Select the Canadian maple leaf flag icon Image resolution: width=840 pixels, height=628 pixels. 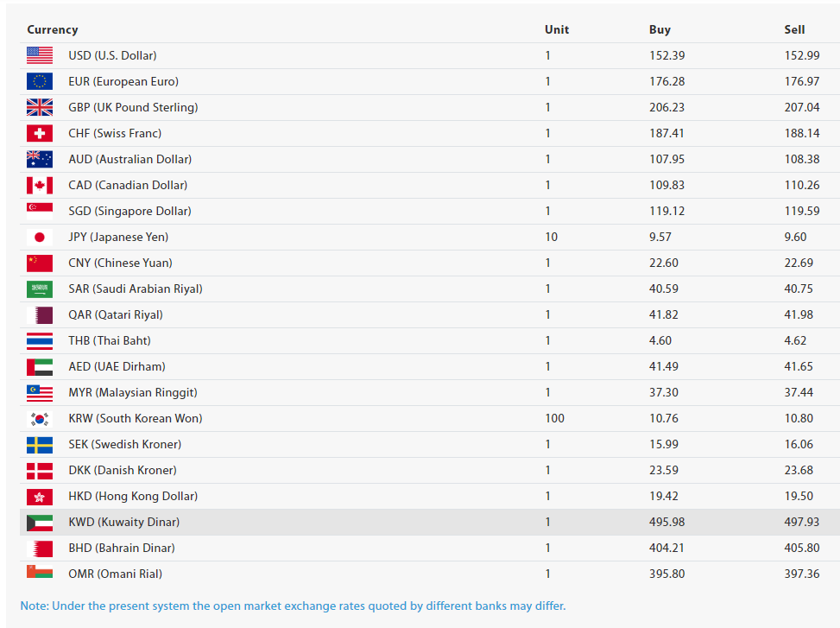tap(40, 186)
